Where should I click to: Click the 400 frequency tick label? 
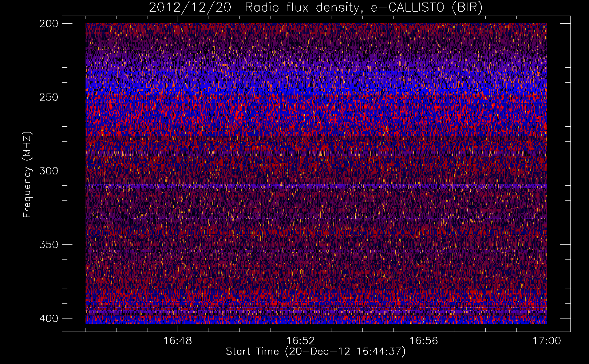[48, 318]
